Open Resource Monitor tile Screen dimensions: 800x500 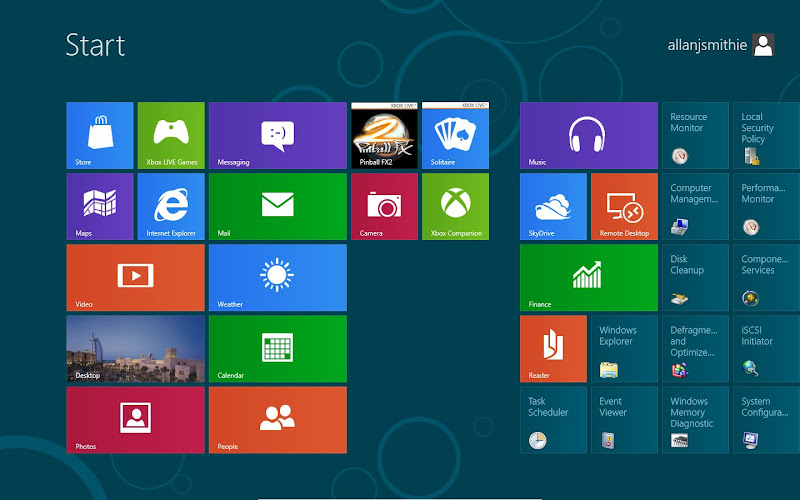tap(695, 135)
